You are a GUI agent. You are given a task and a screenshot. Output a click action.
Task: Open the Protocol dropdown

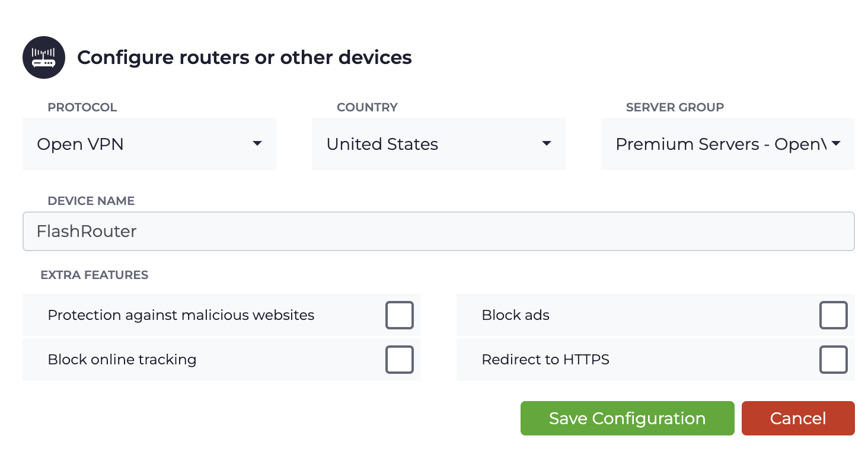pos(149,144)
